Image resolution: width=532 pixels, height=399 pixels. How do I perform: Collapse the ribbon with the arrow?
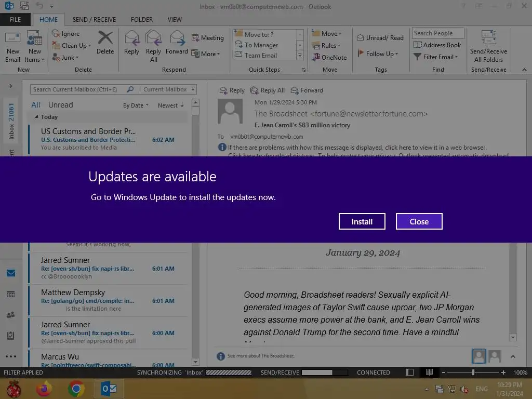525,70
